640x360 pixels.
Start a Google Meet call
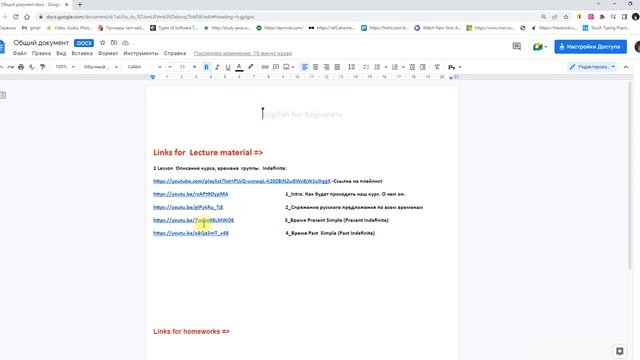coord(540,47)
